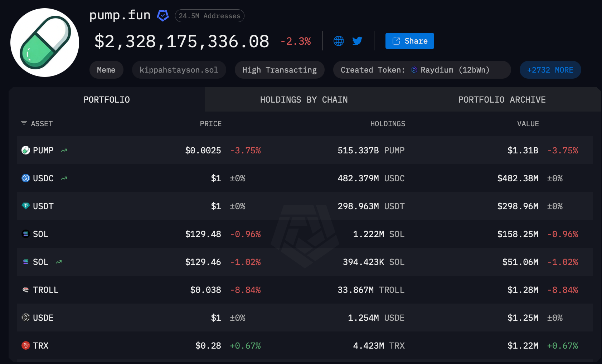The height and width of the screenshot is (364, 602).
Task: Toggle the USDC trend chart indicator
Action: (64, 178)
